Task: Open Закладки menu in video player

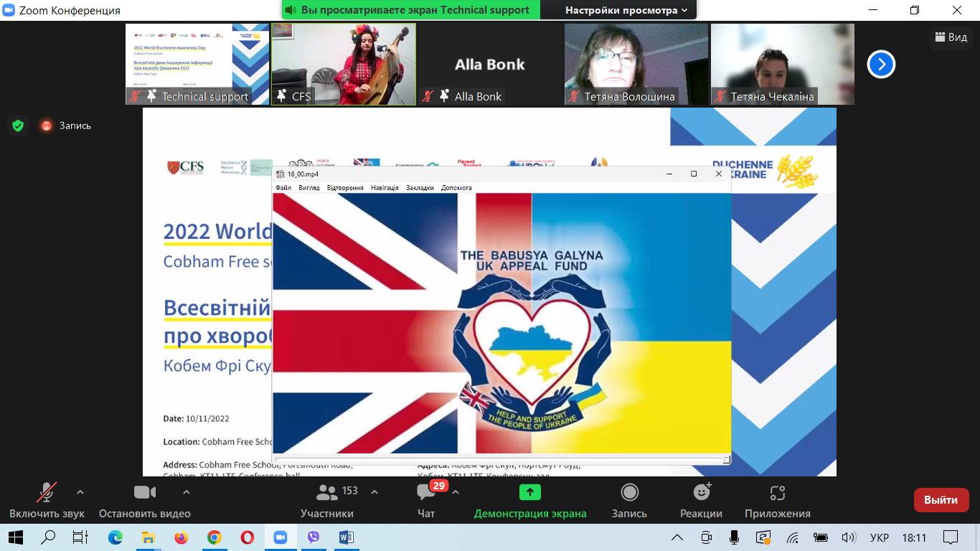Action: [420, 188]
